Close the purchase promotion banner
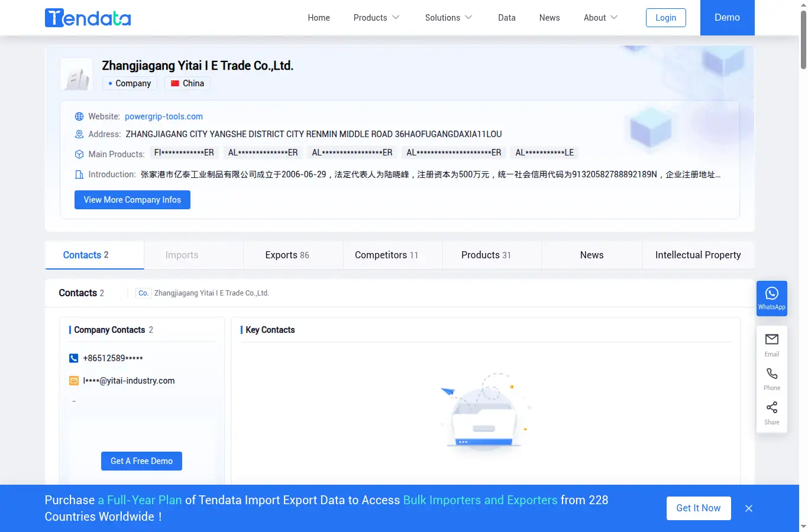This screenshot has width=808, height=532. pyautogui.click(x=749, y=508)
